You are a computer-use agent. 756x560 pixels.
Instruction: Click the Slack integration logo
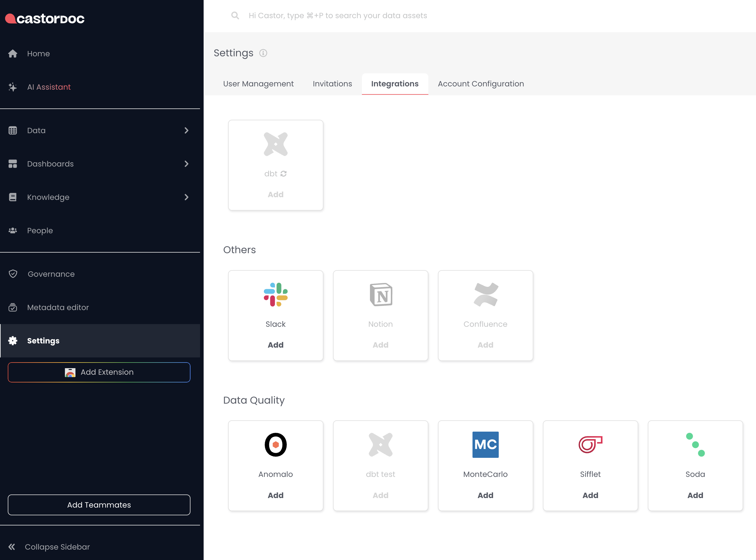[275, 294]
